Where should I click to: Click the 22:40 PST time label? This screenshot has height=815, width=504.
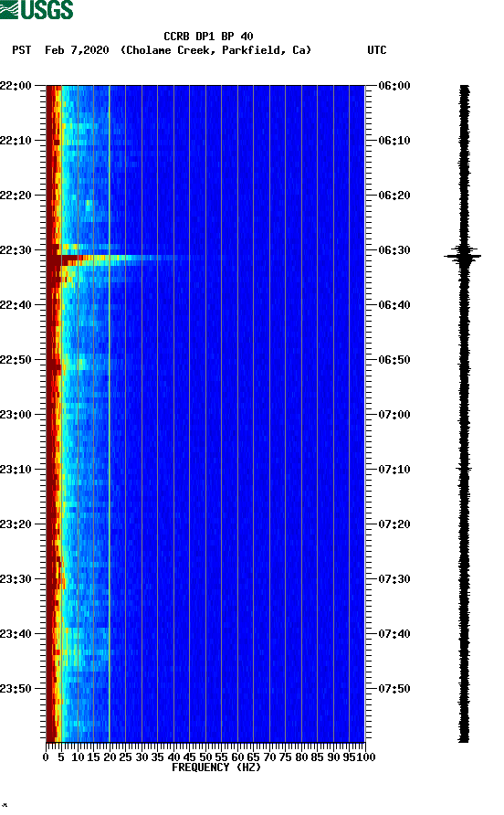point(16,305)
